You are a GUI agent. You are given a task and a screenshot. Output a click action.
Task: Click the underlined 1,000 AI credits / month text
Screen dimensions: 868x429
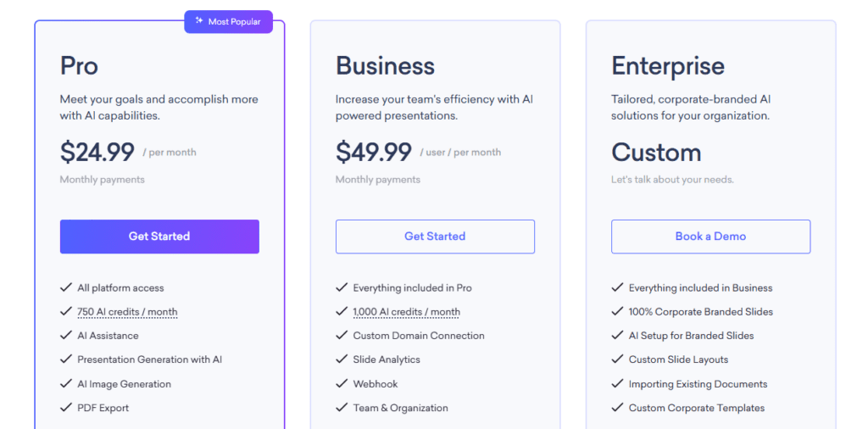(406, 312)
